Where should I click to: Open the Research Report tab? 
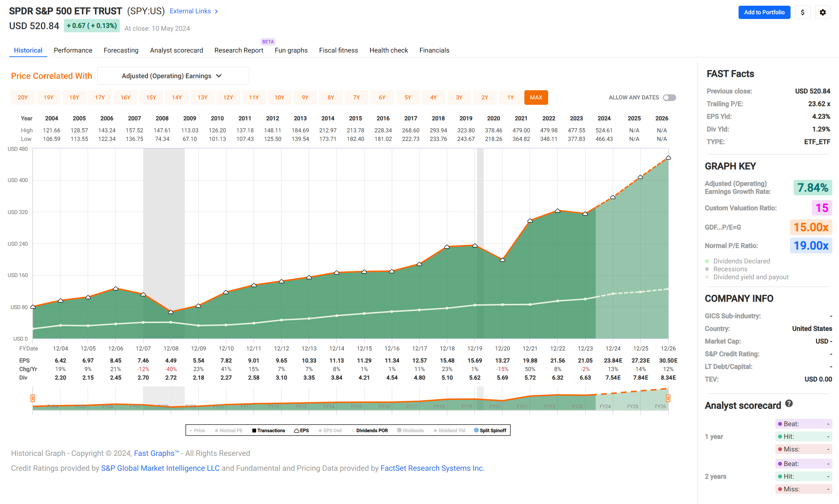[x=239, y=50]
